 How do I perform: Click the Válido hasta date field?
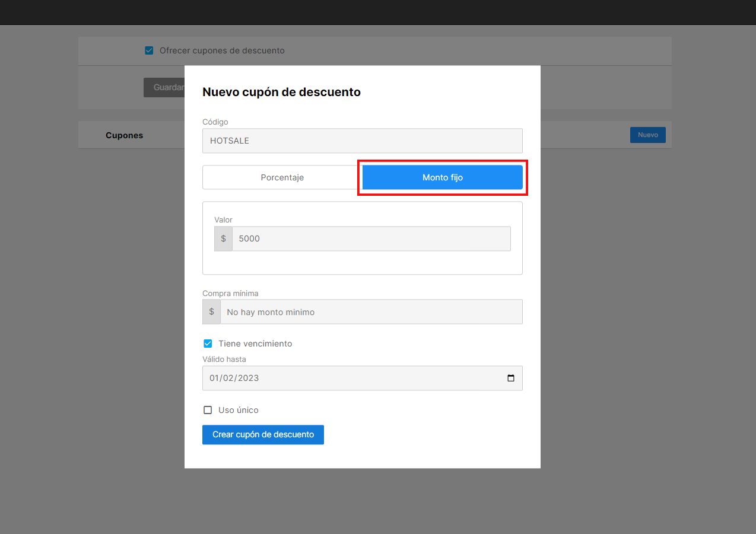(363, 378)
